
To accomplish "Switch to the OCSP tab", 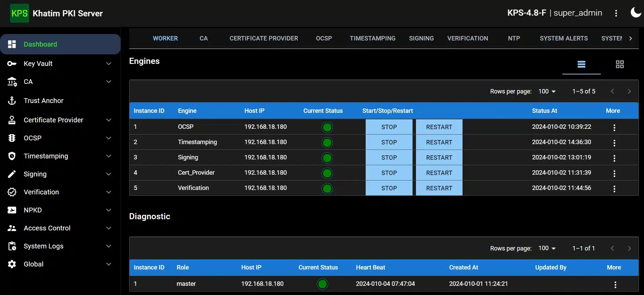I will pos(324,38).
